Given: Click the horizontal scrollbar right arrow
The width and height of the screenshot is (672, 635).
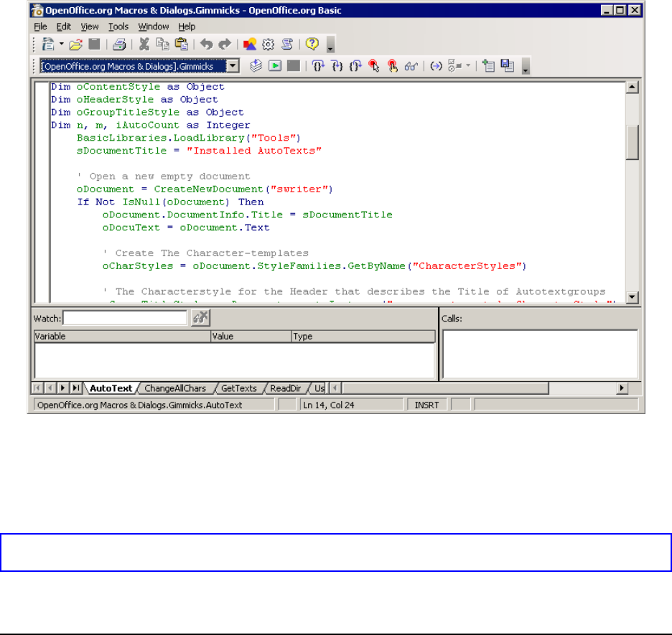Looking at the screenshot, I should (x=622, y=388).
